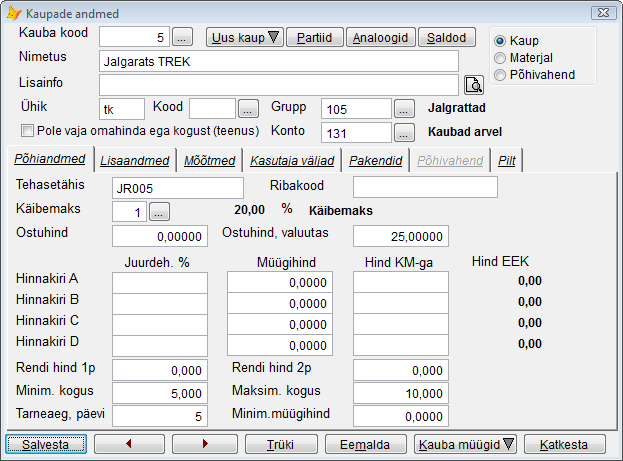Select the Kaup radio button
This screenshot has height=461, width=623.
[500, 41]
